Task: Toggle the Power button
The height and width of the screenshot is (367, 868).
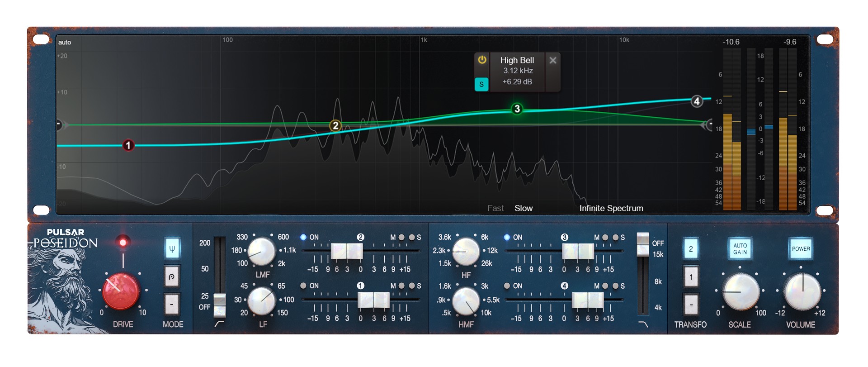Action: tap(801, 248)
